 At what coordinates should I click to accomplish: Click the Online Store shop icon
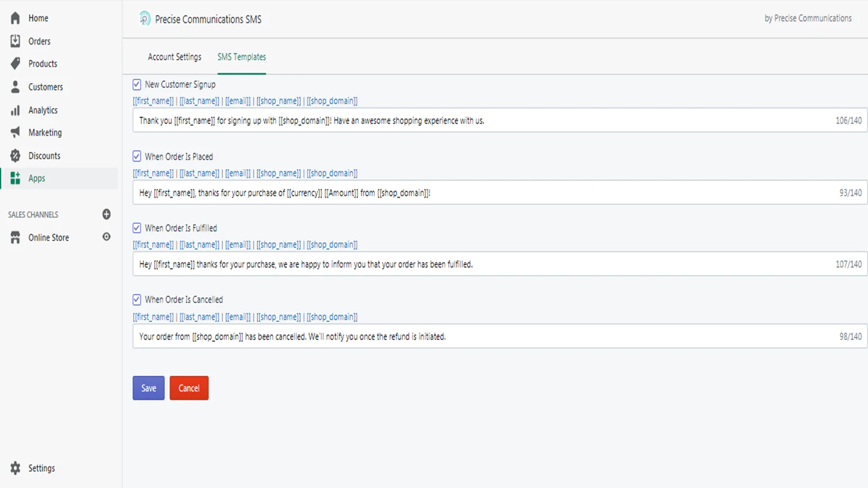point(15,237)
